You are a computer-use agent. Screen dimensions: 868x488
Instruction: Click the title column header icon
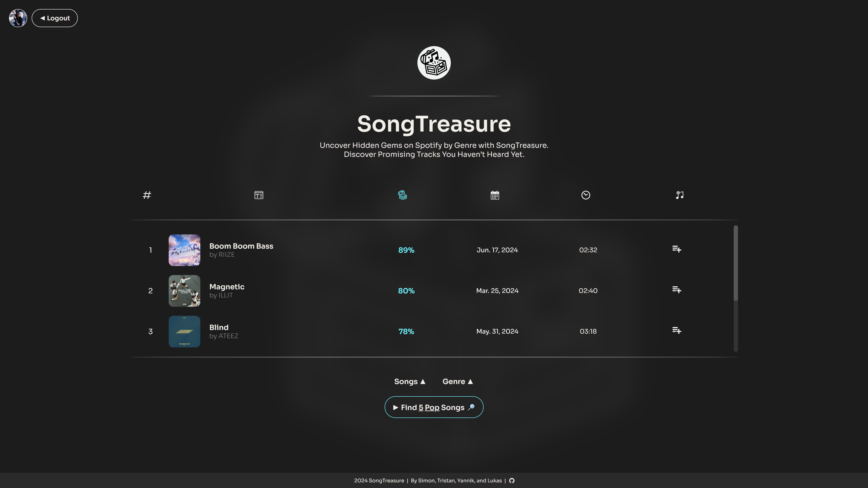[x=259, y=195]
